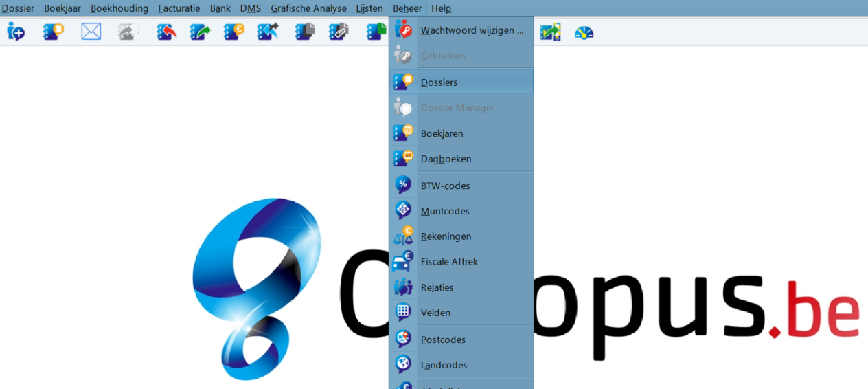Open Boekjaren from the Beheer menu
The width and height of the screenshot is (868, 389).
click(x=461, y=133)
